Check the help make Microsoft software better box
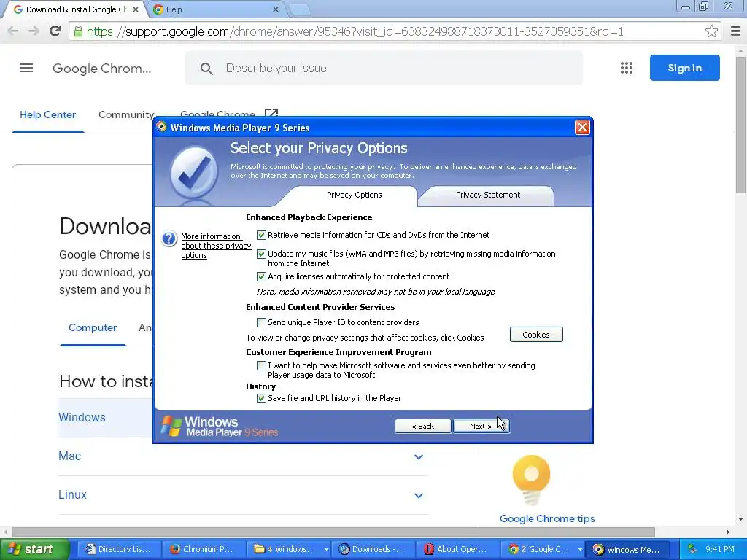 coord(261,365)
